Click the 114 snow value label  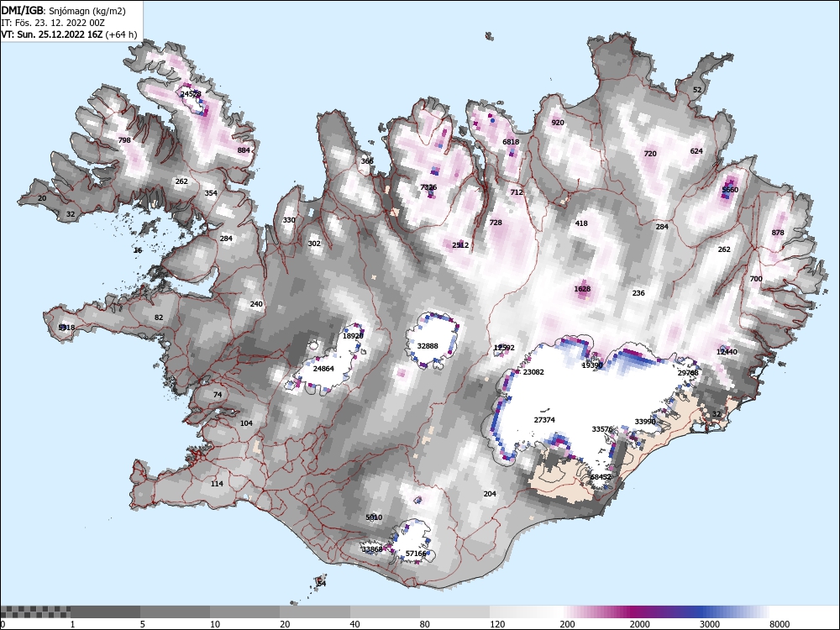tap(217, 484)
